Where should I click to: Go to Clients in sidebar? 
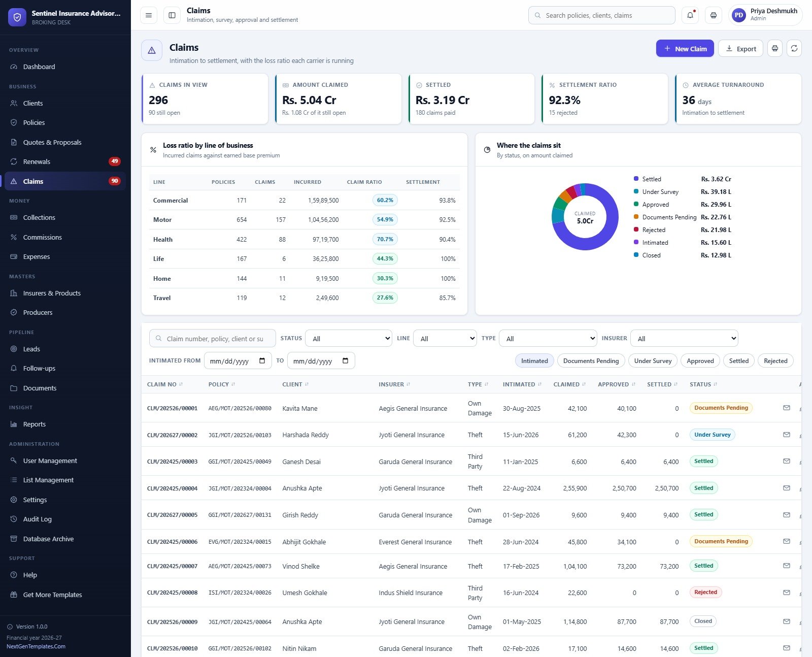pyautogui.click(x=65, y=103)
